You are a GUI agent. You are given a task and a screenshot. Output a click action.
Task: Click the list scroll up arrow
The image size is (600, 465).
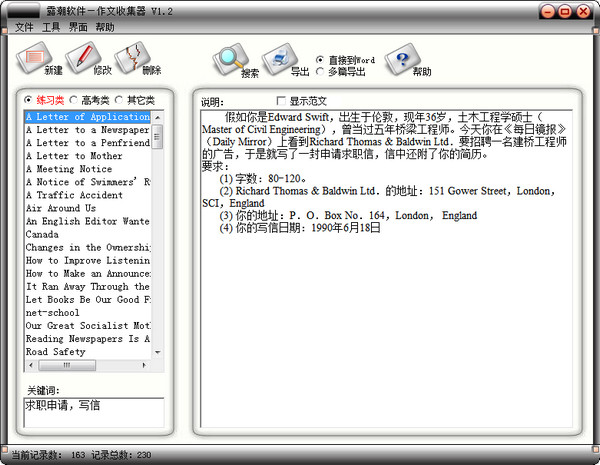pos(158,117)
